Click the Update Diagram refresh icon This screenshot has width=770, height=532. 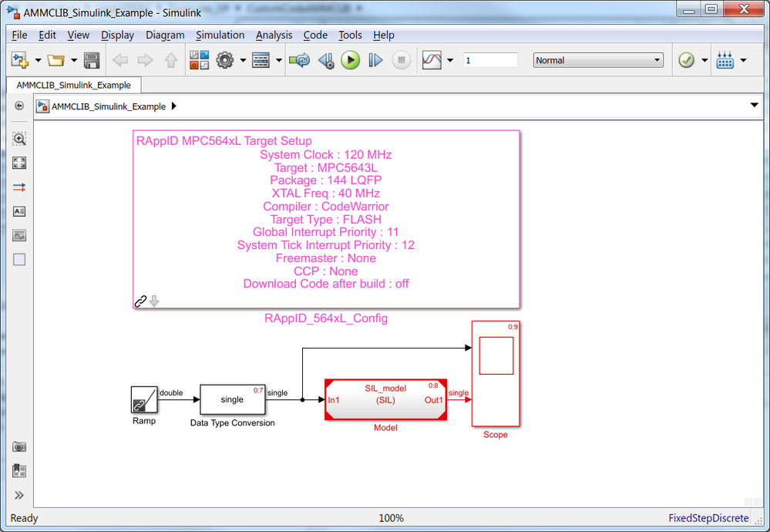(300, 60)
